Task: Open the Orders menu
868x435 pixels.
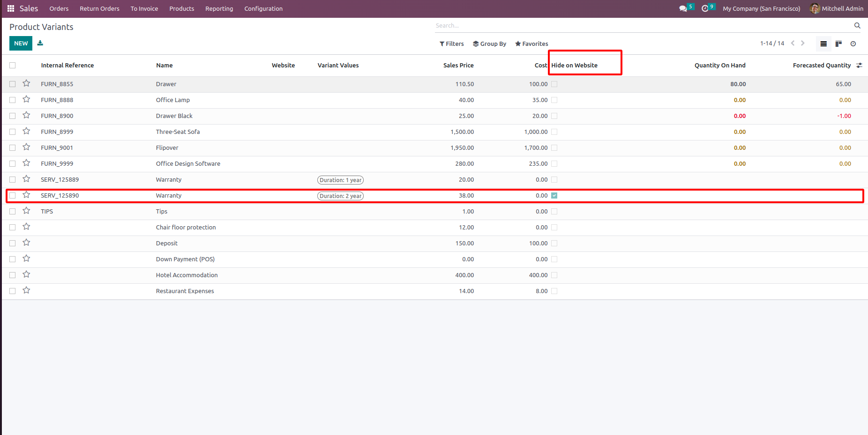Action: click(x=59, y=8)
